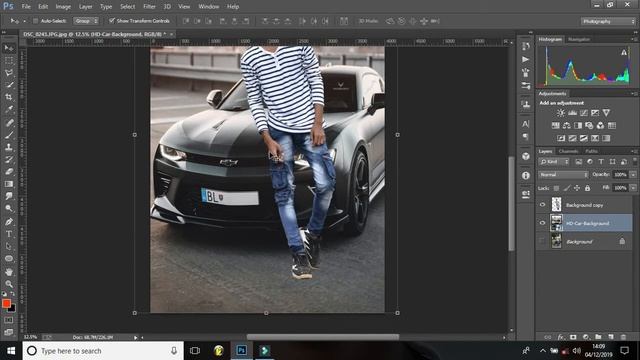
Task: Select the Eraser tool
Action: coord(9,171)
